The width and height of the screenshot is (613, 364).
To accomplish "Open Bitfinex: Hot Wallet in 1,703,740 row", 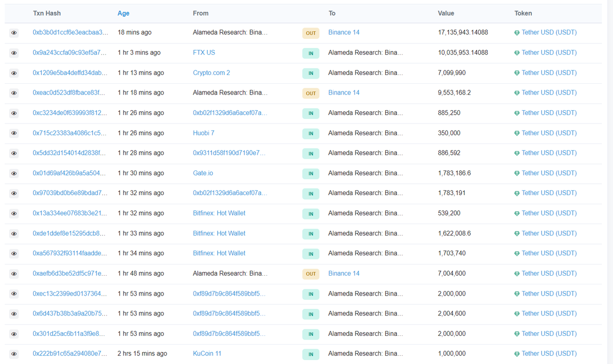I will click(x=219, y=253).
